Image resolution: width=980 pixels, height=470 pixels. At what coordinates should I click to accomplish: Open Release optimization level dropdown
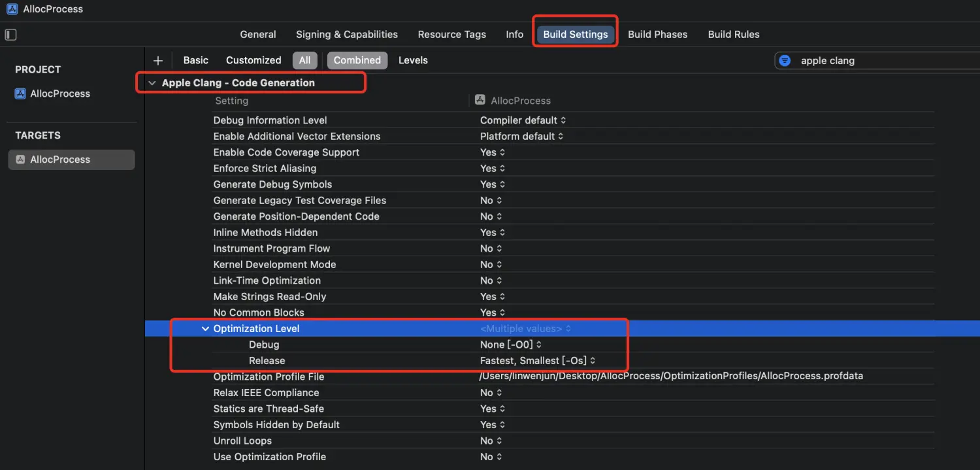pyautogui.click(x=537, y=361)
